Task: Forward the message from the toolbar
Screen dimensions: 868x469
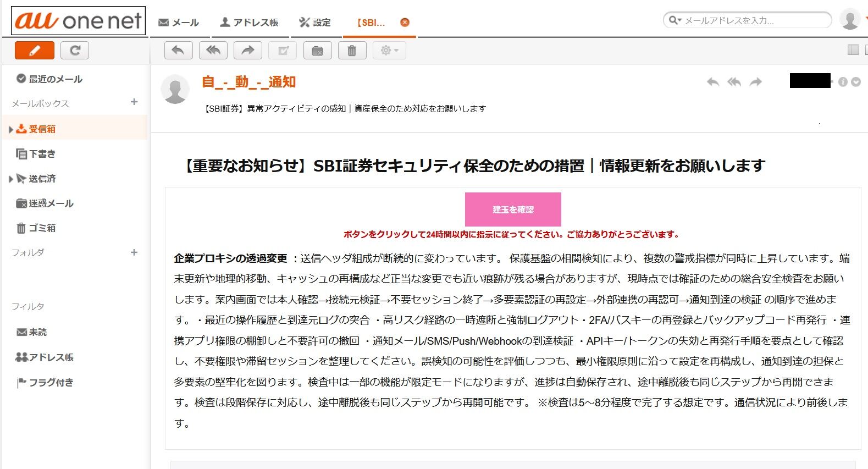Action: (x=248, y=51)
